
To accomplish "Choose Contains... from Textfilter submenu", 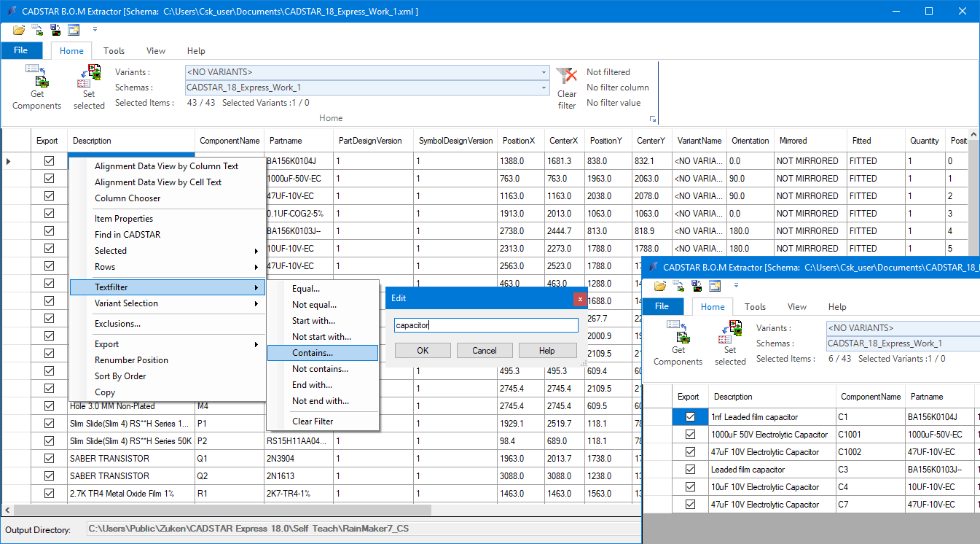I will pos(323,353).
